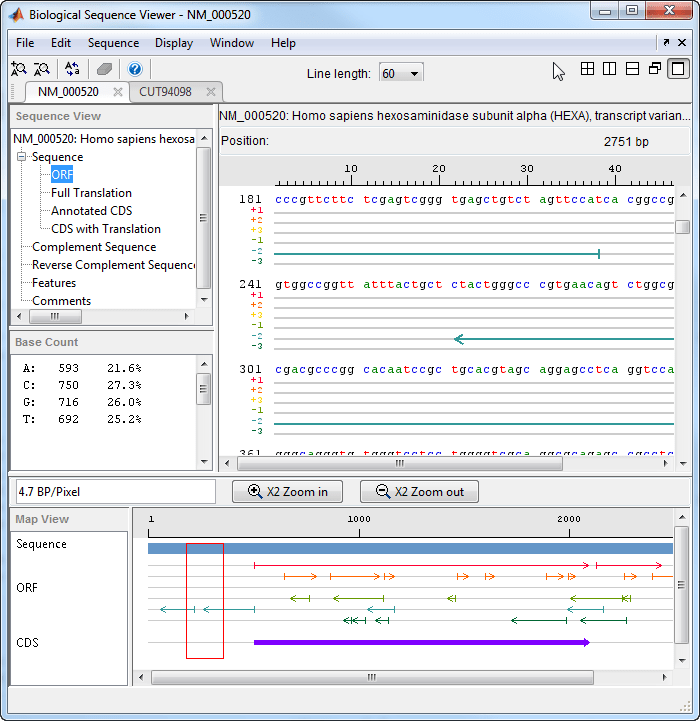Tile windows in grid layout
700x721 pixels.
click(x=587, y=69)
